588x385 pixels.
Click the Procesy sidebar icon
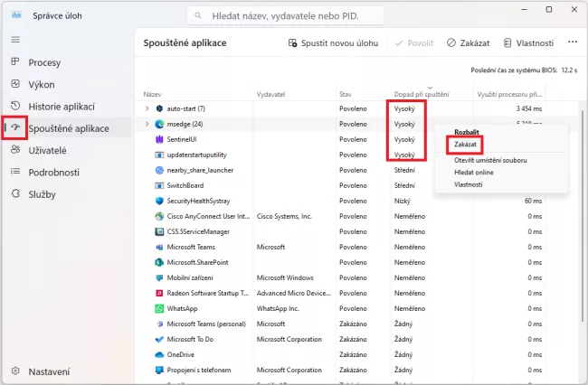14,62
